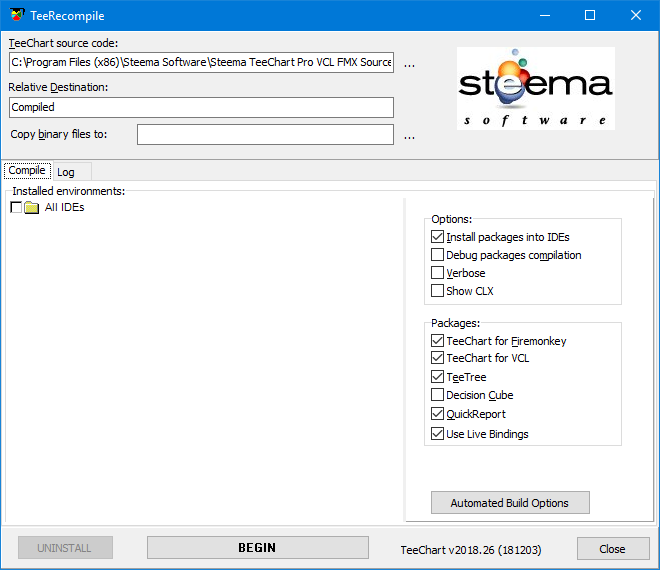Toggle the TeeTree package checkbox
The height and width of the screenshot is (570, 660).
(x=437, y=377)
